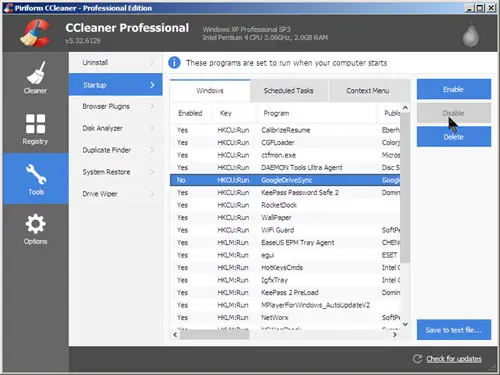Open the Cleaner broom section
This screenshot has height=375, width=500.
coord(35,77)
